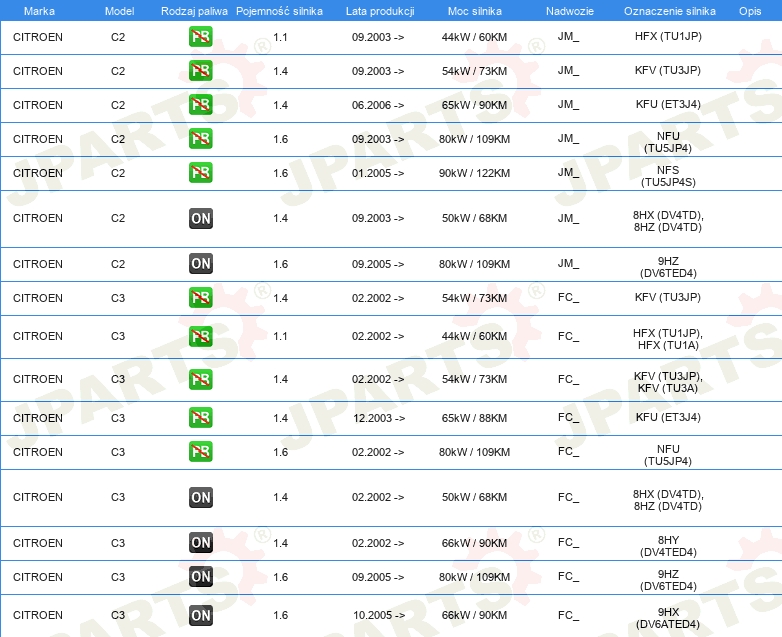Select 44kW / 60KM in the C3 row
The image size is (782, 637).
pos(474,336)
